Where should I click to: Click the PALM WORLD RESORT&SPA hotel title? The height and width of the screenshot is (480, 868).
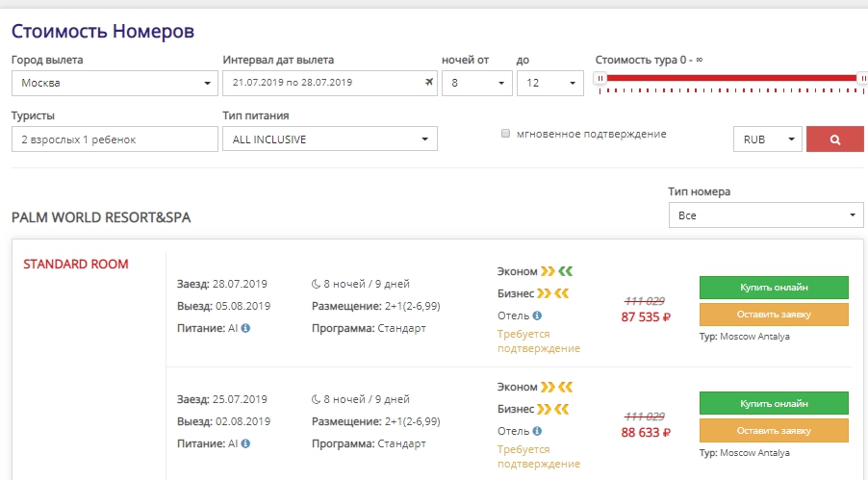(x=101, y=217)
